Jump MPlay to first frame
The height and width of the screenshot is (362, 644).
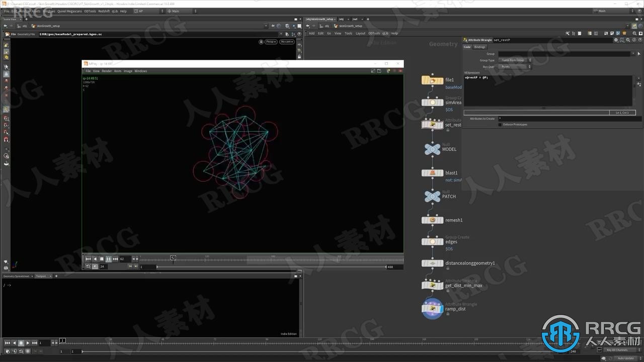coord(88,259)
